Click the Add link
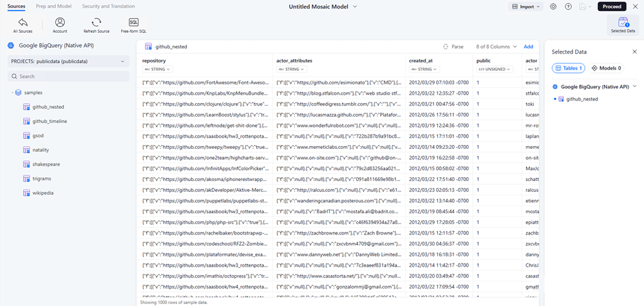 click(x=528, y=46)
